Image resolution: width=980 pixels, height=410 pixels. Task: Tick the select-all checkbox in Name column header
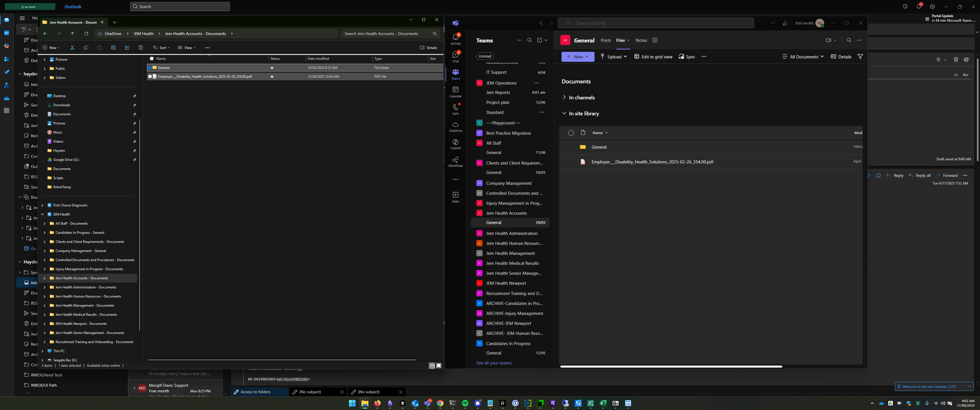click(152, 59)
